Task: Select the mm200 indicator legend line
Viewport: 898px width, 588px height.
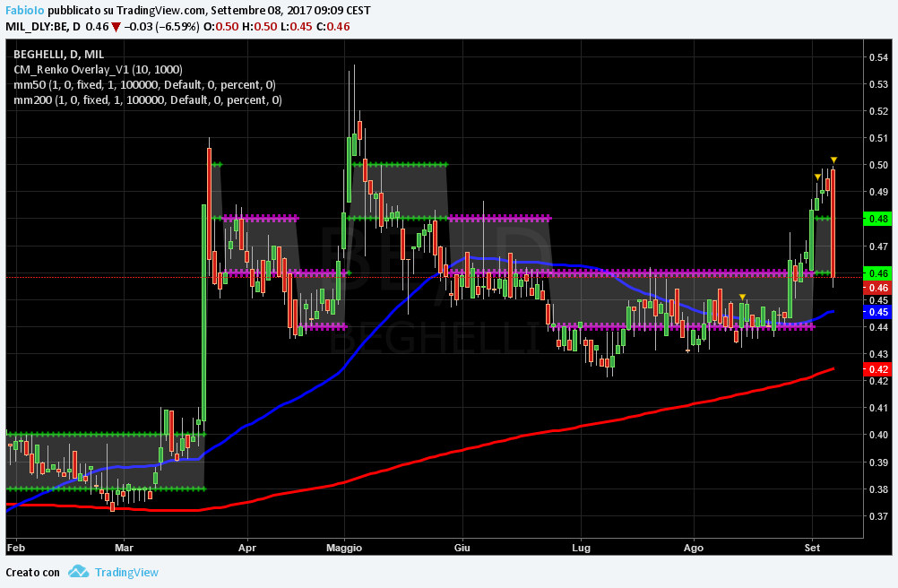Action: (x=148, y=100)
